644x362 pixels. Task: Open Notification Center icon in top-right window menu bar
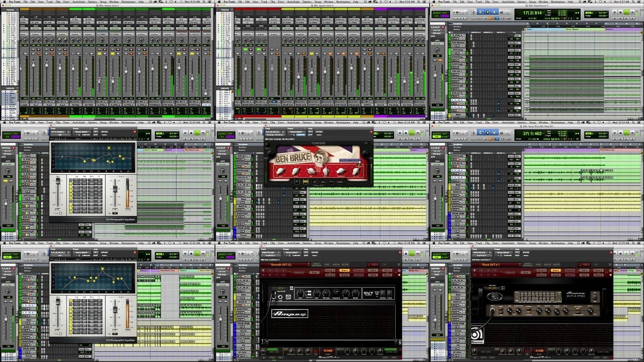(x=638, y=2)
